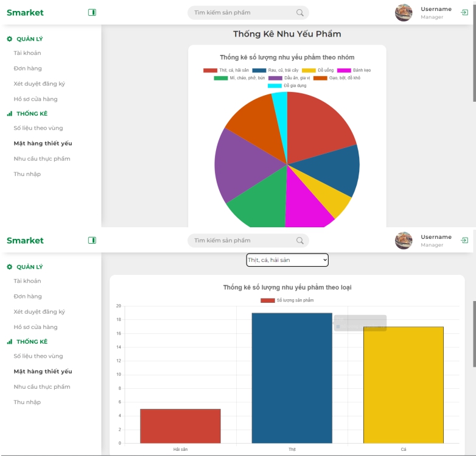
Task: Toggle 'Rau, củ, trái cây' legend entry
Action: (x=275, y=70)
